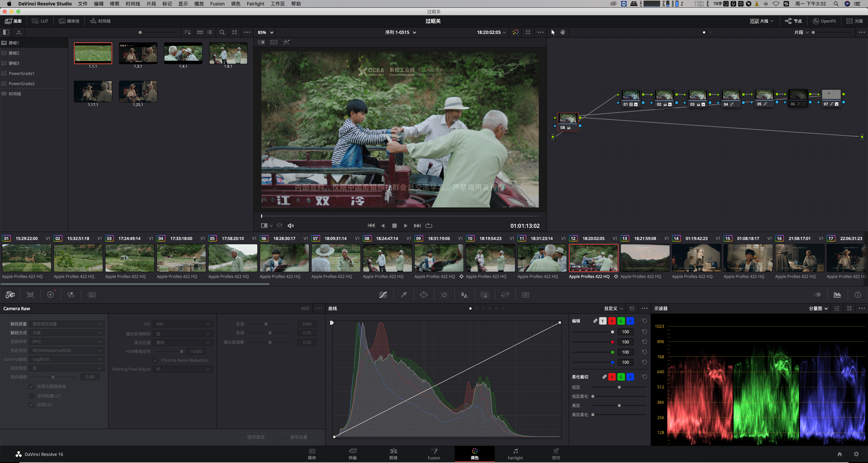Viewport: 868px width, 463px height.
Task: Switch to the Fairlight page tab
Action: pyautogui.click(x=515, y=454)
